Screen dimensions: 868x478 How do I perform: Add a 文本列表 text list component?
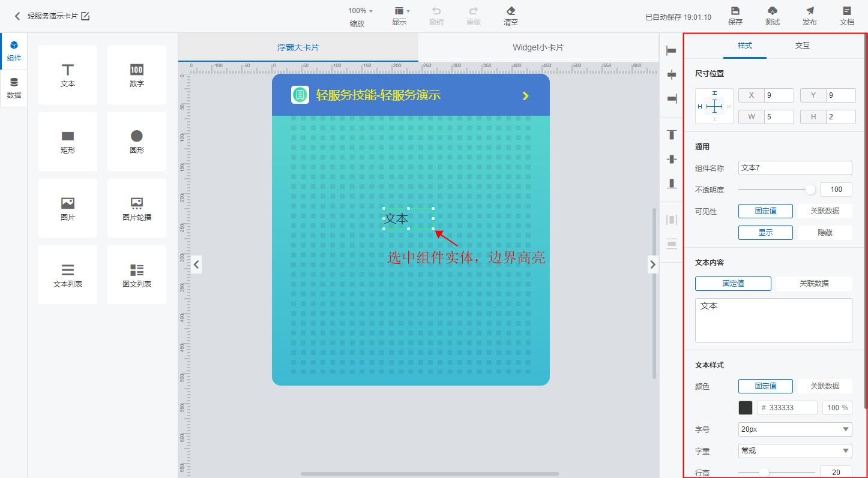point(68,275)
